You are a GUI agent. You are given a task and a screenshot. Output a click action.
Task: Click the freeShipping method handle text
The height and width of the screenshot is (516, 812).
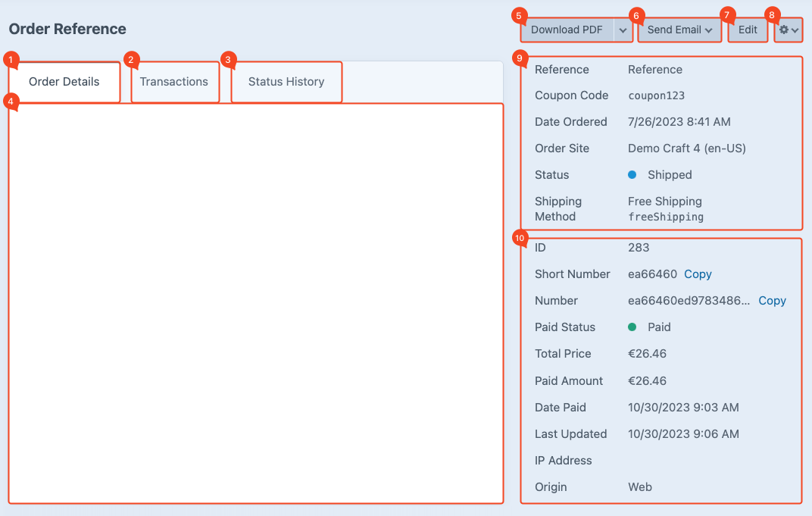(x=666, y=217)
